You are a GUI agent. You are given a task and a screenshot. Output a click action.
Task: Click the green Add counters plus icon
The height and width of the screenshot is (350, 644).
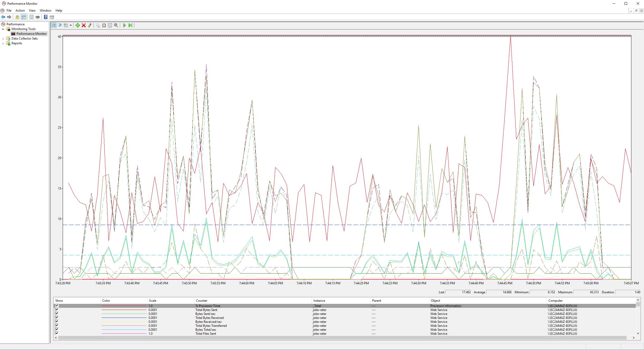pos(77,25)
